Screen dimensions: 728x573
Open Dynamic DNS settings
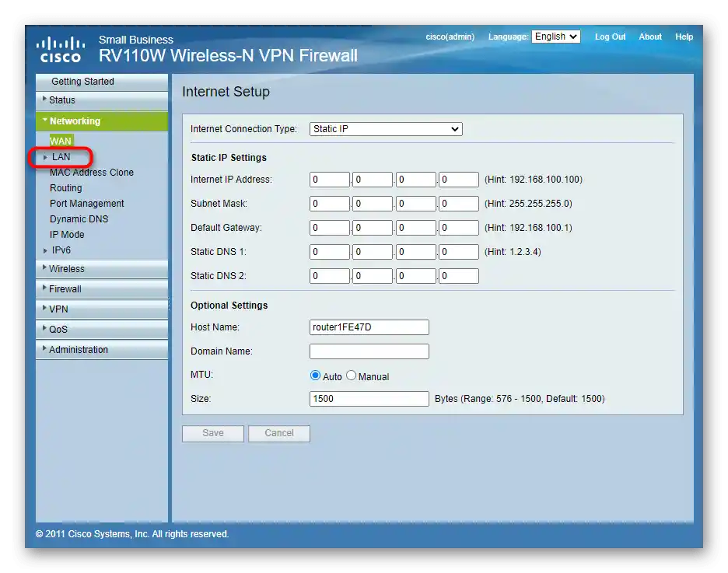79,219
